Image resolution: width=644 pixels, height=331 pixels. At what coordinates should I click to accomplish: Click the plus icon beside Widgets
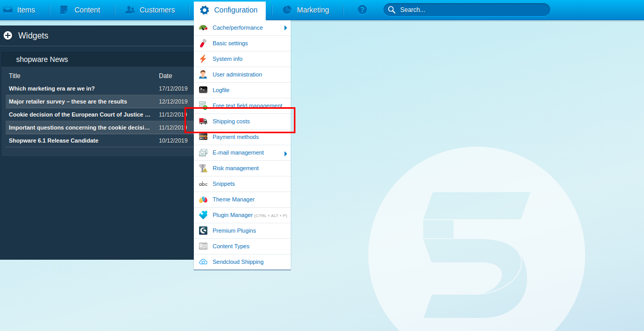tap(8, 35)
